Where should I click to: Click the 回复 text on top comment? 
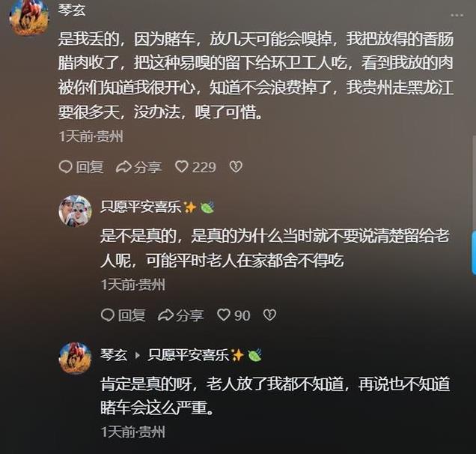click(90, 167)
